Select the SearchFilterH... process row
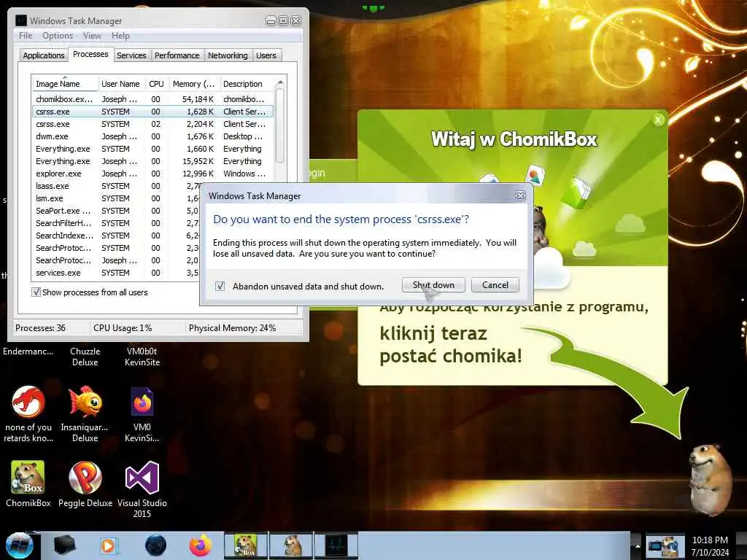The width and height of the screenshot is (747, 560). 116,223
